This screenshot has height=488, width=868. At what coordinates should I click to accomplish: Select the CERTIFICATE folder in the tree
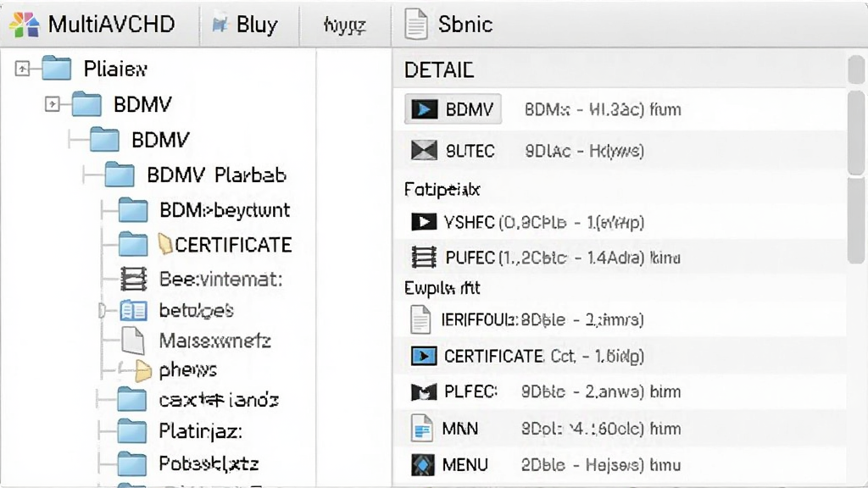(205, 245)
